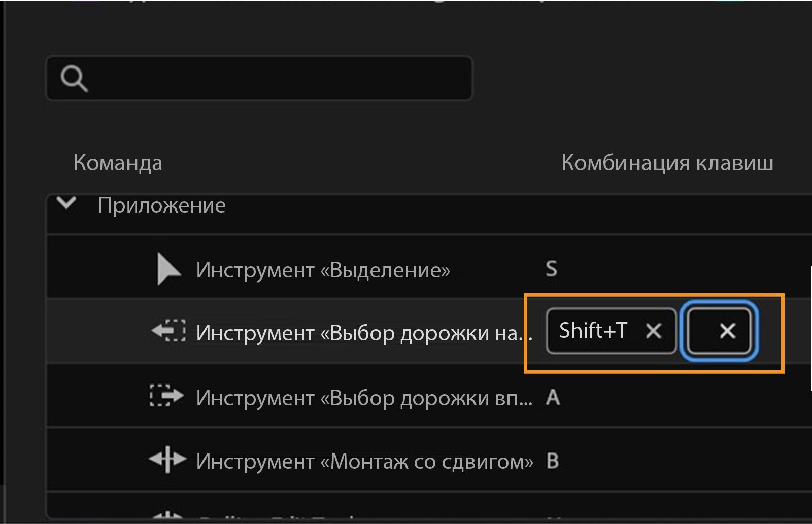The width and height of the screenshot is (812, 524).
Task: Click the Команда column header
Action: click(118, 163)
